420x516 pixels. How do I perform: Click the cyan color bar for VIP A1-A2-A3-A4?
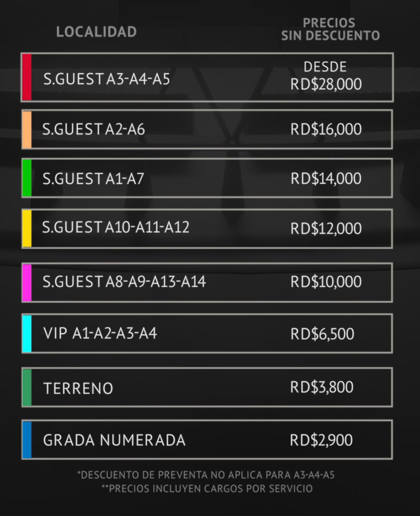click(27, 333)
